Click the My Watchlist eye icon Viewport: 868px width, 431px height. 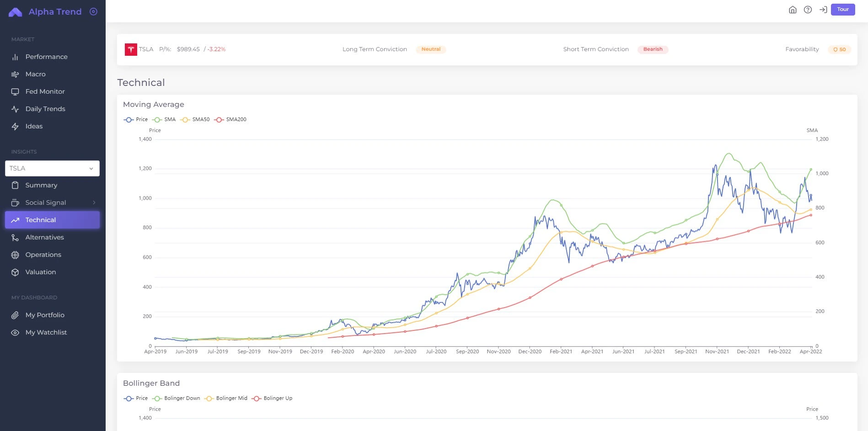[15, 332]
